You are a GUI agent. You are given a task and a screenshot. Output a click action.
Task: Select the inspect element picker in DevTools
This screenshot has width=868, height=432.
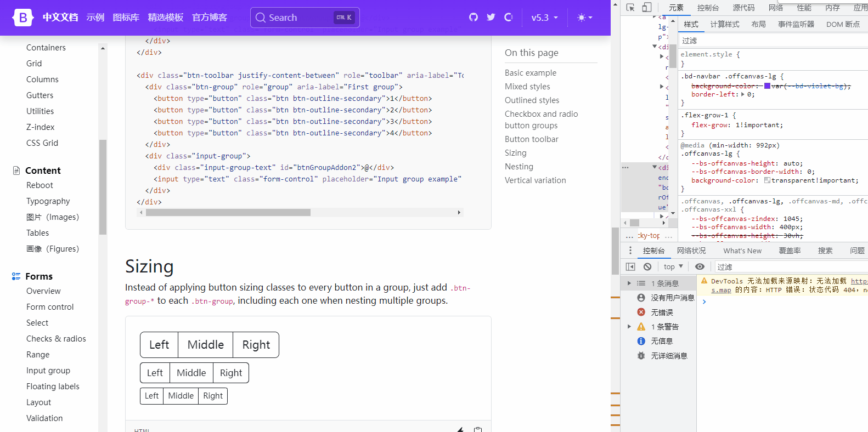click(x=630, y=8)
